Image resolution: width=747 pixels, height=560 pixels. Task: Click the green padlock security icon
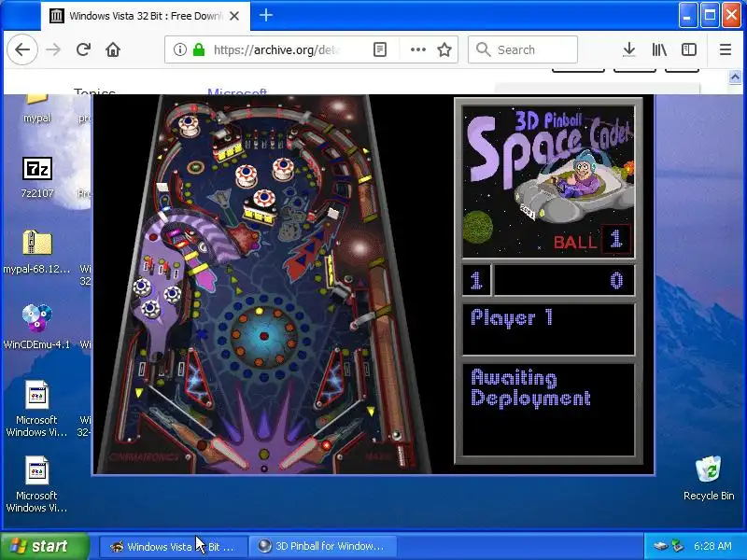tap(199, 49)
